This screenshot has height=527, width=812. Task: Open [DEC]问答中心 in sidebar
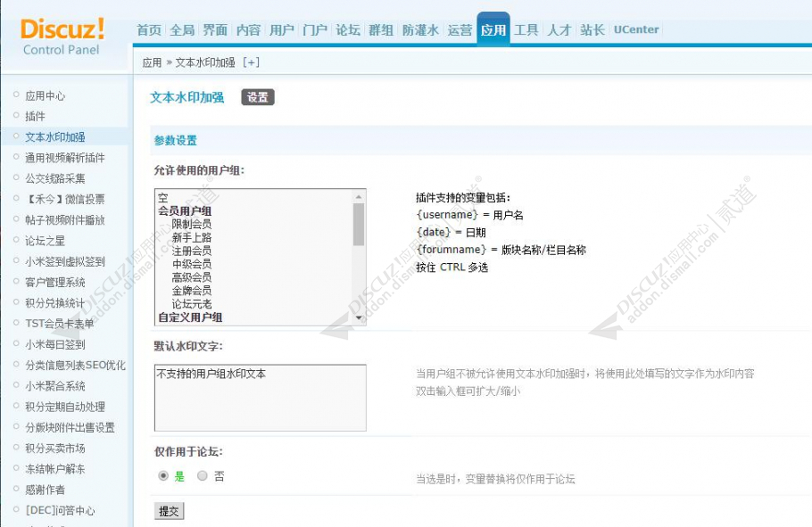[60, 510]
